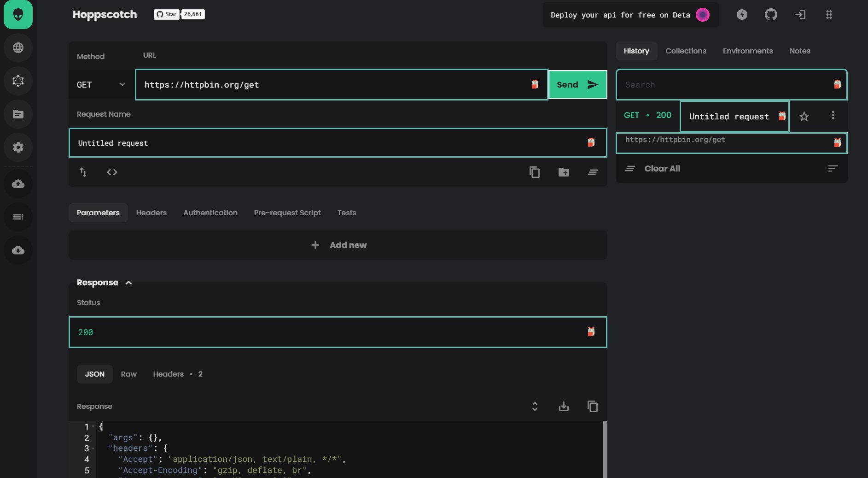This screenshot has width=868, height=478.
Task: Click the GitHub Star button
Action: pos(166,14)
